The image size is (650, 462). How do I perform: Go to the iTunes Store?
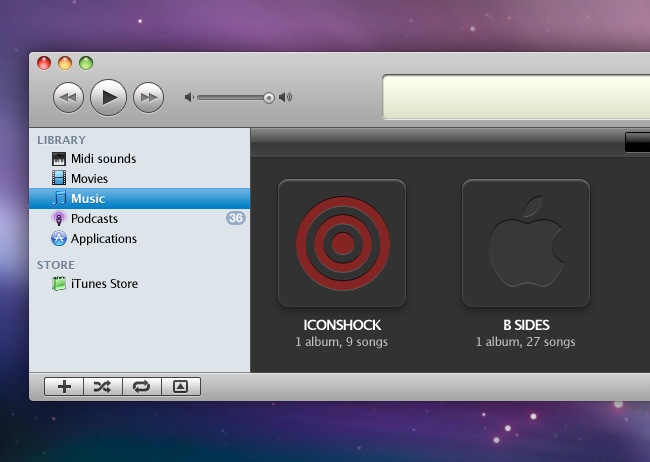(104, 284)
